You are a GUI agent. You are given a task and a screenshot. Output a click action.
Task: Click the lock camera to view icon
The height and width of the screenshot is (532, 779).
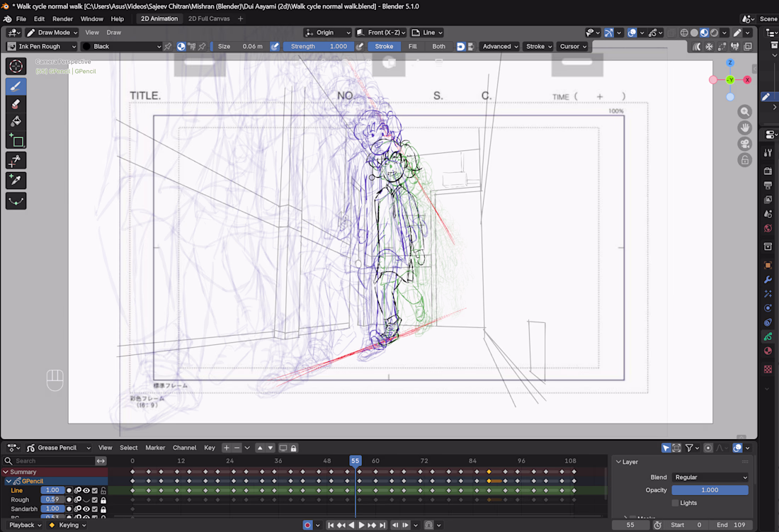pyautogui.click(x=744, y=160)
